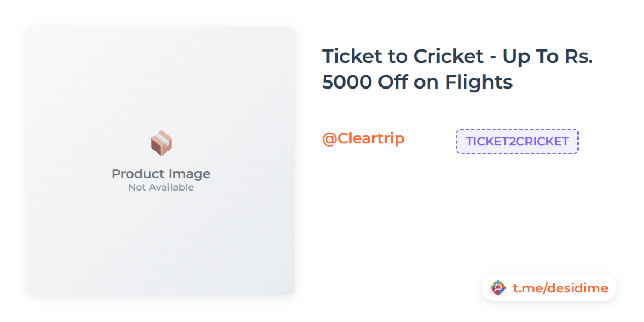Click the "Not Available" subtext
This screenshot has width=644, height=322.
pyautogui.click(x=161, y=187)
